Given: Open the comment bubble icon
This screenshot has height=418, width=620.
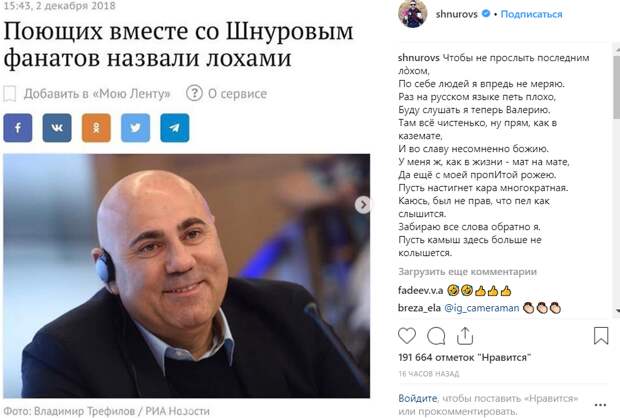Looking at the screenshot, I should [436, 336].
